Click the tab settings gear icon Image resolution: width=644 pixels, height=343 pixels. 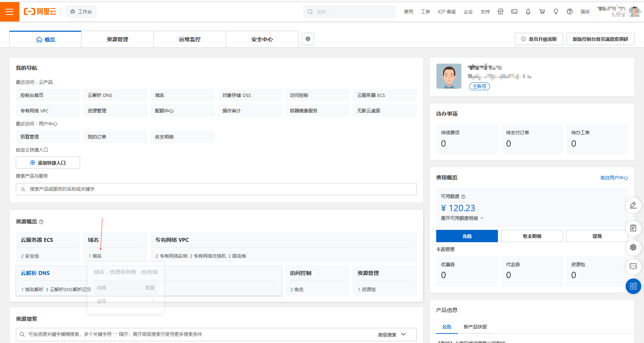coord(308,39)
